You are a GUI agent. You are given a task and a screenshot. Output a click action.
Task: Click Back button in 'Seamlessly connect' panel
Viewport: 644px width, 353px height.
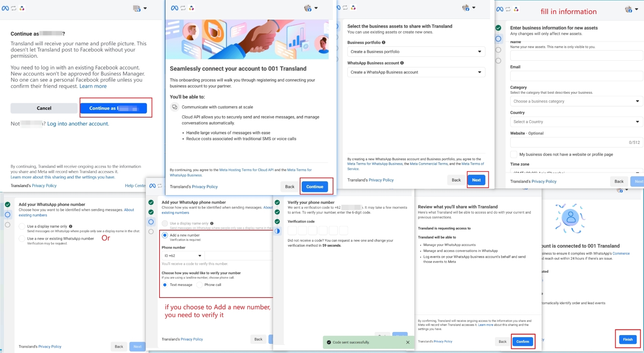[290, 187]
